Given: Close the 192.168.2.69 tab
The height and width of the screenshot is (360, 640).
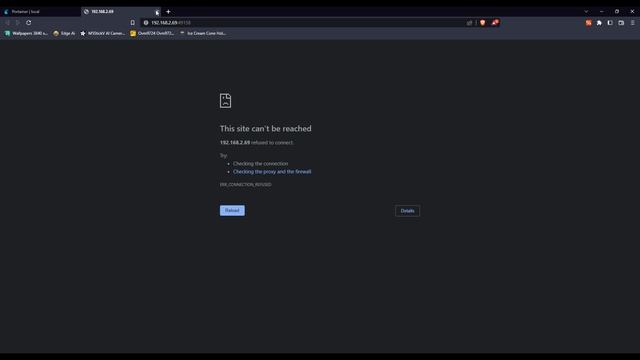Looking at the screenshot, I should click(x=157, y=12).
